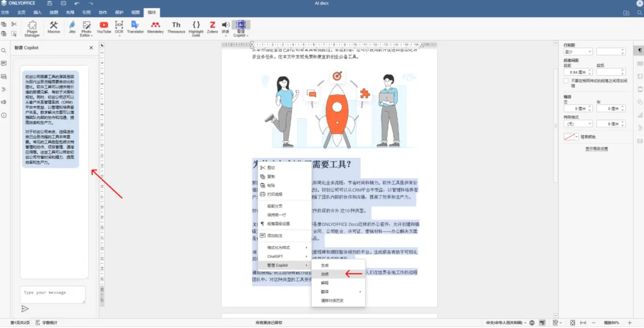
Task: Open the Macros plugin
Action: pyautogui.click(x=54, y=27)
